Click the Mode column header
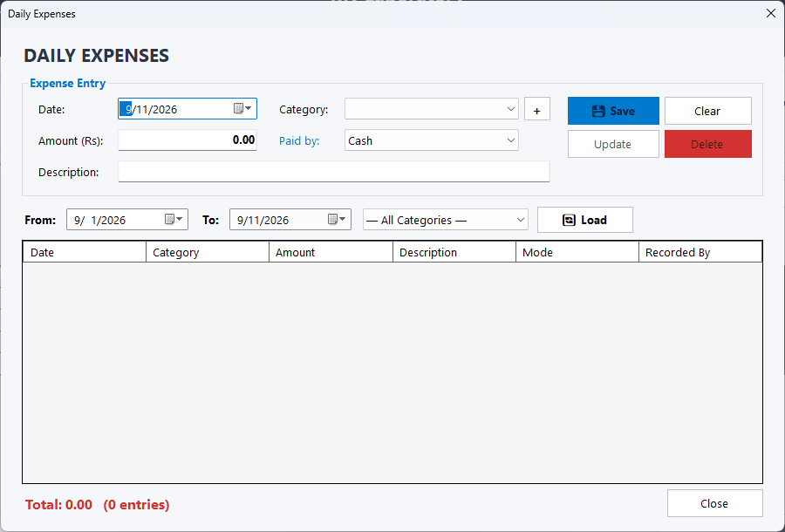Screen dimensions: 785x532 [x=577, y=252]
